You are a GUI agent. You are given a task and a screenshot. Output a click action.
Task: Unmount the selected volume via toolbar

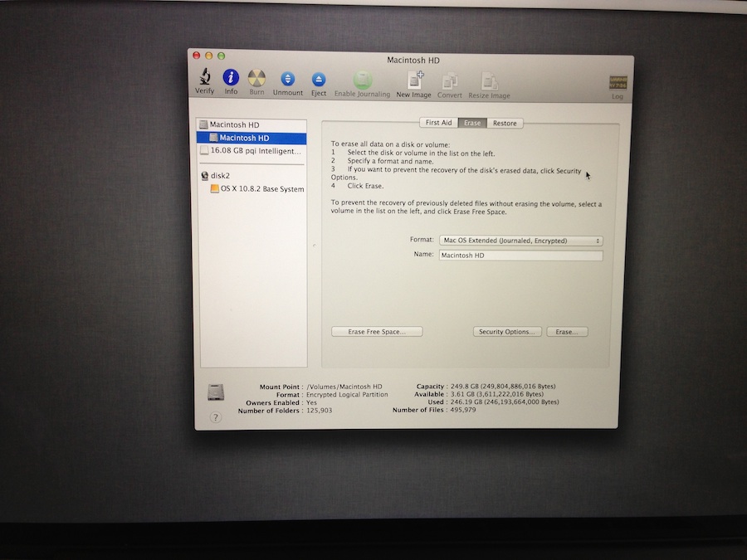pyautogui.click(x=288, y=79)
